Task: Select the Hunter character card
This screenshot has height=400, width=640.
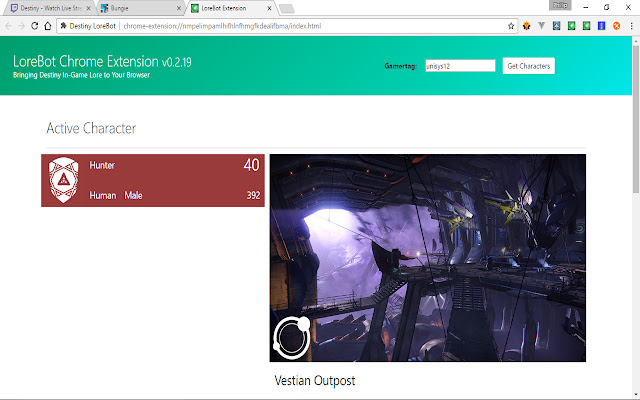Action: click(x=153, y=180)
